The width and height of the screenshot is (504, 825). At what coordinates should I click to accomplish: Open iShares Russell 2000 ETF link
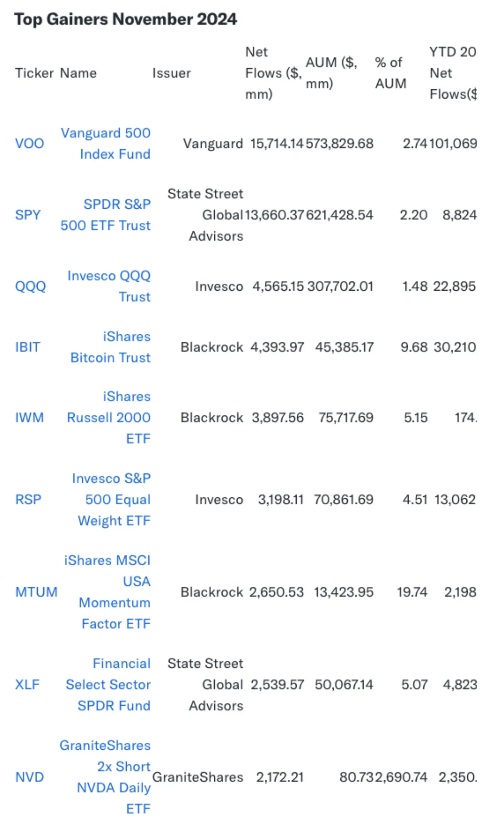(x=109, y=417)
